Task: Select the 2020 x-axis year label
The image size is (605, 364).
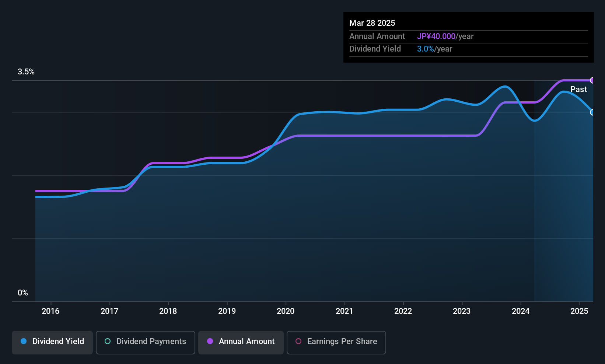Action: [286, 311]
